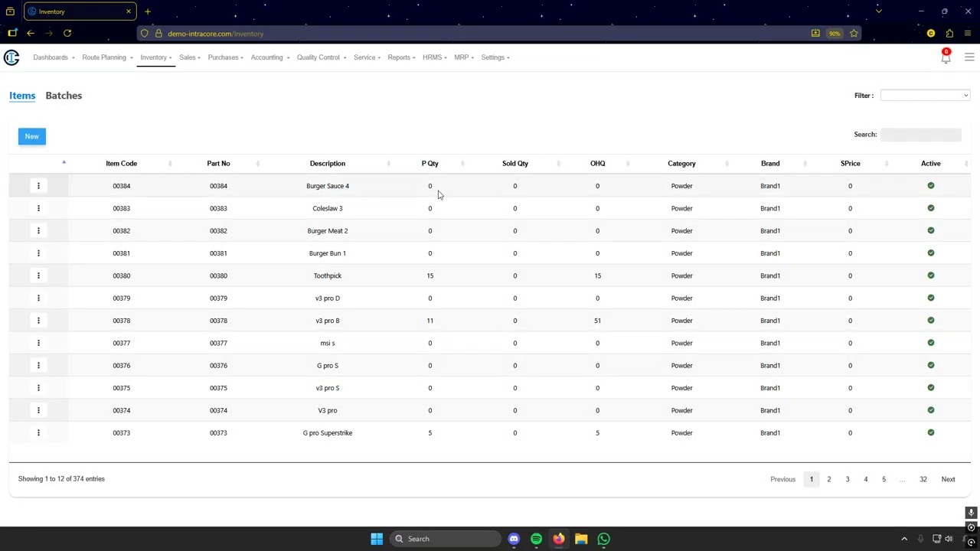The image size is (980, 551).
Task: Open the Service menu
Action: [x=367, y=57]
